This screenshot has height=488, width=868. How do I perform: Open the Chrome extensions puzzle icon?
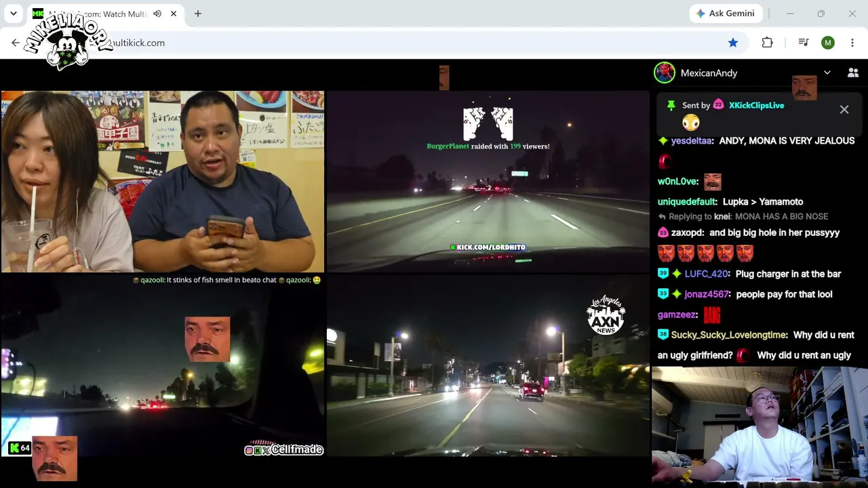[x=767, y=43]
